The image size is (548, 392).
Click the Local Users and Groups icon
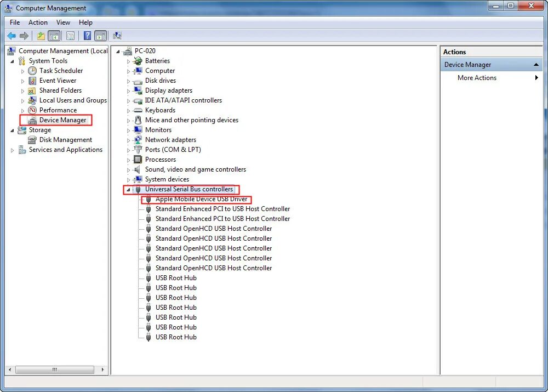(32, 100)
